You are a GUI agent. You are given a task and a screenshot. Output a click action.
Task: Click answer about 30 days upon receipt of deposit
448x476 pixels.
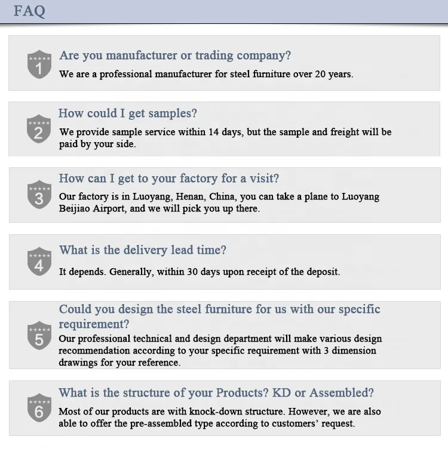click(x=200, y=271)
